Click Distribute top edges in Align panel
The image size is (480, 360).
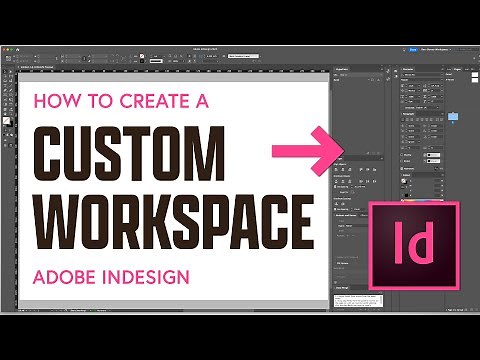[x=336, y=181]
